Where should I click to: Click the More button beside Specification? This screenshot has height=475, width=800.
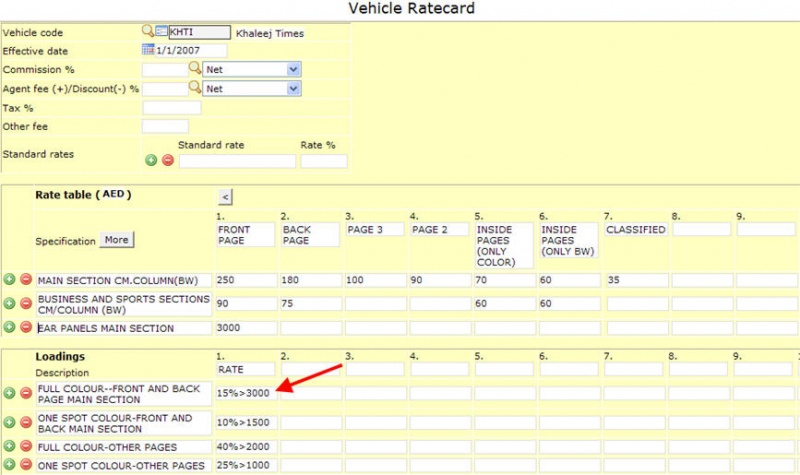pyautogui.click(x=117, y=240)
